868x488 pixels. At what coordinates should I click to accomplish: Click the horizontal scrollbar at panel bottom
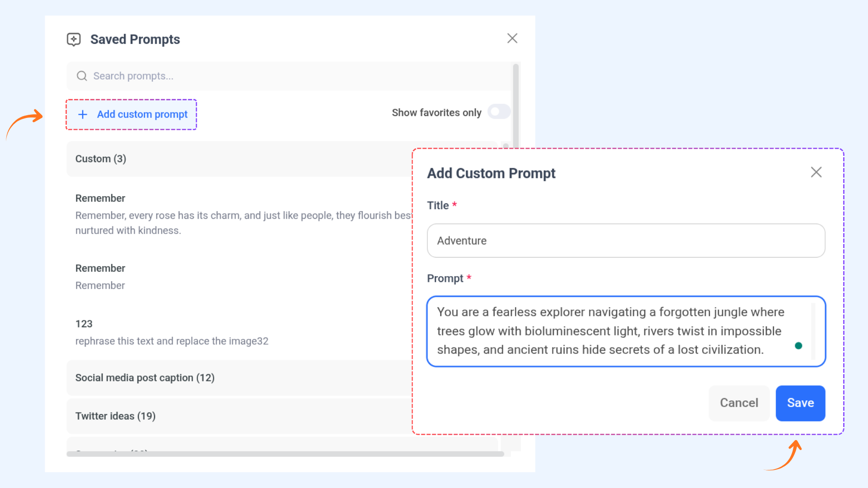(285, 454)
